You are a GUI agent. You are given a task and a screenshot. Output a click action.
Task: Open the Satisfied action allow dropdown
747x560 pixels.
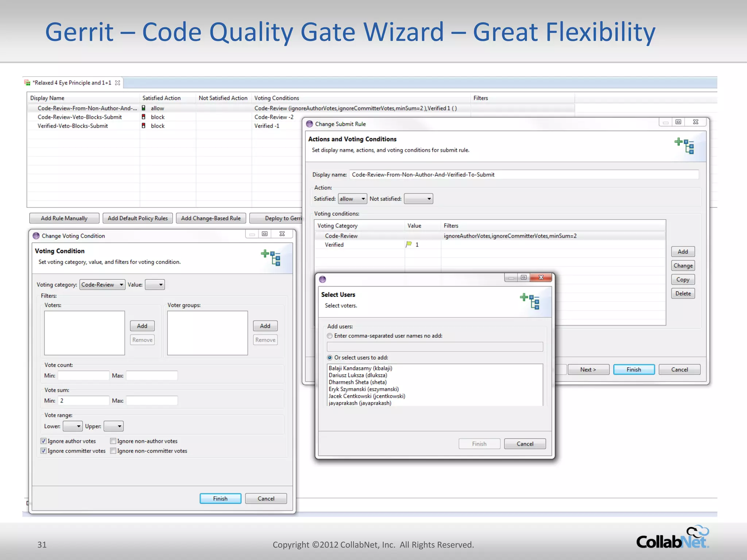tap(352, 199)
